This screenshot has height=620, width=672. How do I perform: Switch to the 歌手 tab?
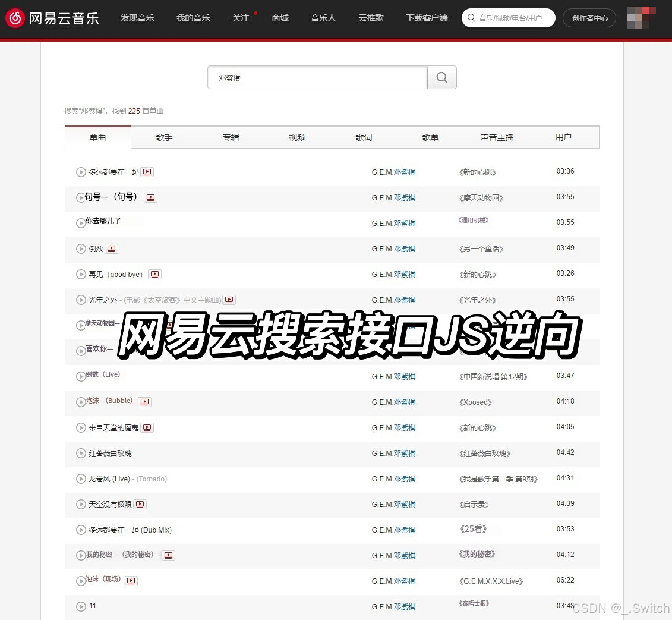coord(164,137)
